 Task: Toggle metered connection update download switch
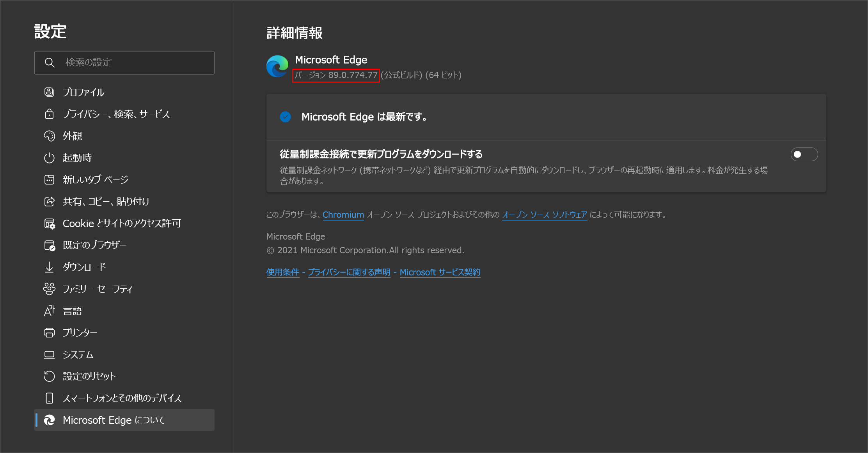(804, 155)
